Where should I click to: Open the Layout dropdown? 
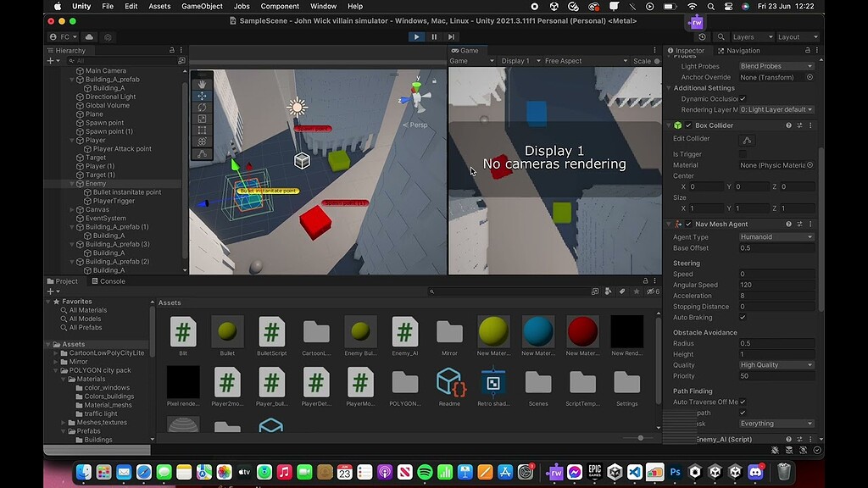pyautogui.click(x=797, y=37)
